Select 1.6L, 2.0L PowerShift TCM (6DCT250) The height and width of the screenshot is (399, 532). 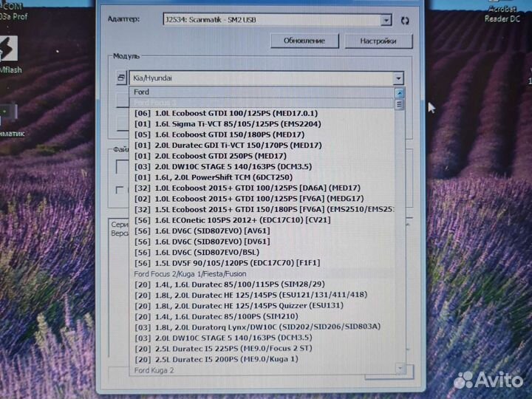click(x=262, y=177)
